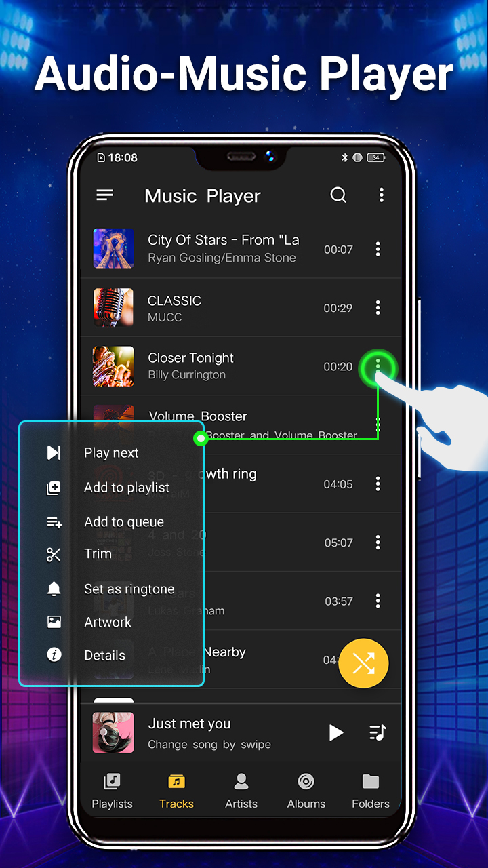Open the Folders tab
The image size is (488, 868).
pos(371,791)
